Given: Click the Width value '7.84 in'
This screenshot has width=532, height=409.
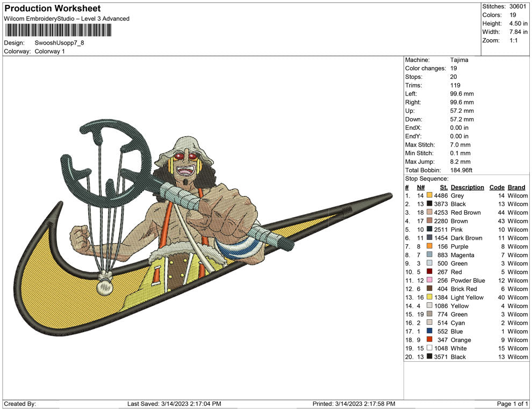Looking at the screenshot, I should [518, 32].
